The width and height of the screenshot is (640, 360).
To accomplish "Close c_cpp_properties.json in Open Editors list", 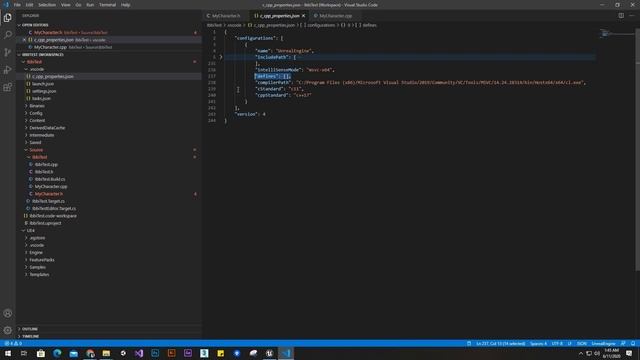I will point(24,40).
